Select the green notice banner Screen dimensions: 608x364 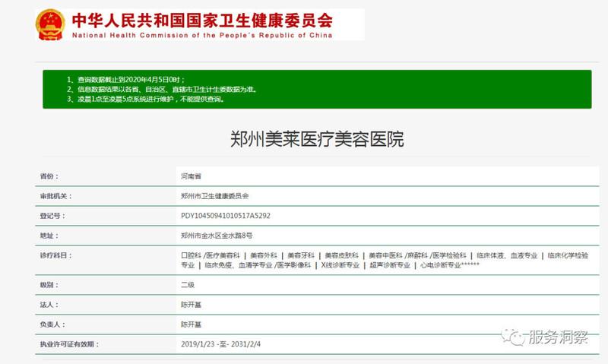click(316, 89)
